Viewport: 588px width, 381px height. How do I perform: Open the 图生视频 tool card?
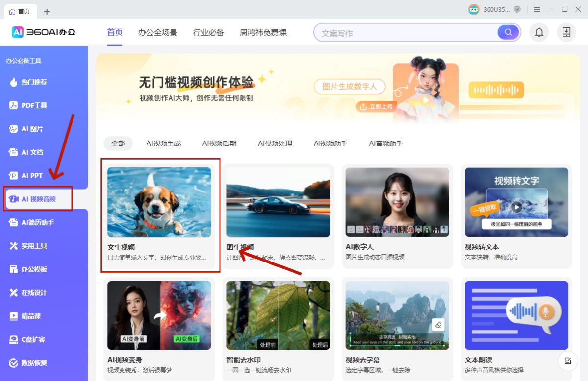click(x=278, y=216)
